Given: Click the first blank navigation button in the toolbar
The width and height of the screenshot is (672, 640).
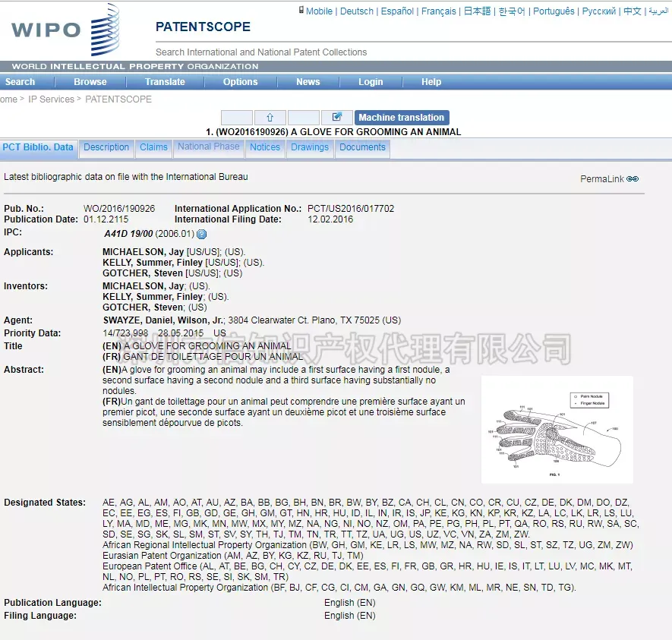Looking at the screenshot, I should coord(237,118).
